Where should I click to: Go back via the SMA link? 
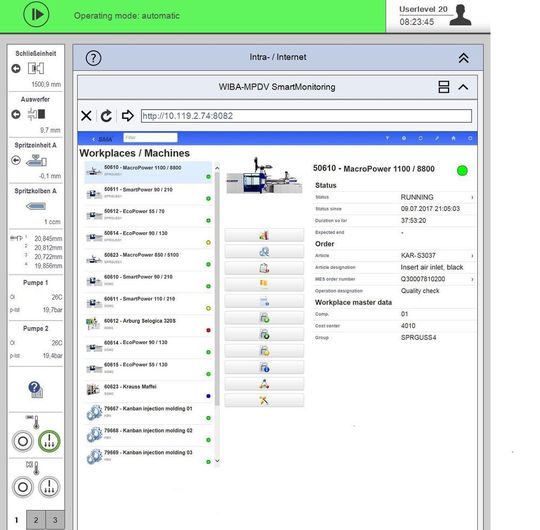(x=102, y=139)
